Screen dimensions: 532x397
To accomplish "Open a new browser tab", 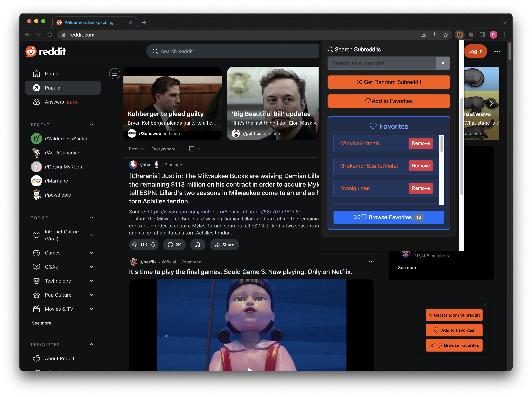I will click(144, 22).
